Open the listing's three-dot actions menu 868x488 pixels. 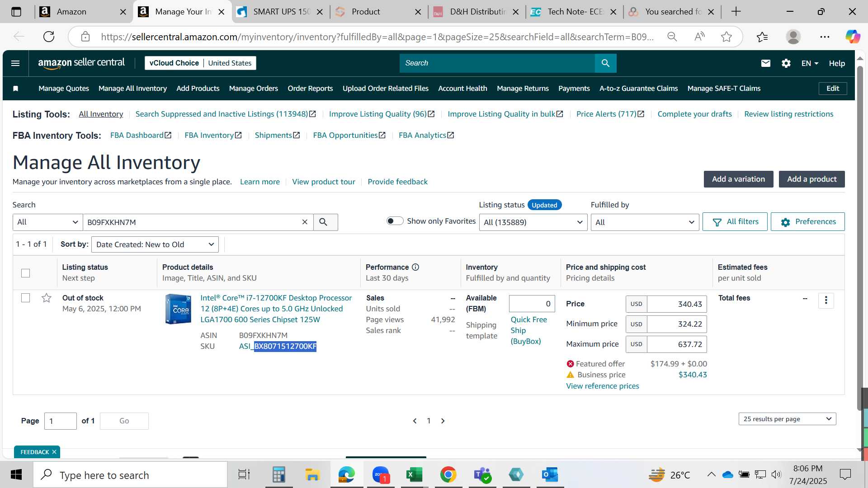(826, 300)
